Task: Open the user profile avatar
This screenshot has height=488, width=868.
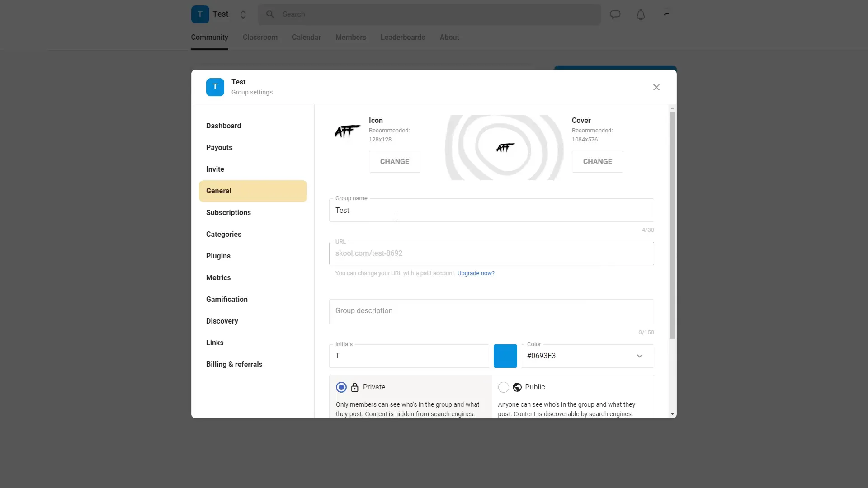Action: pyautogui.click(x=666, y=14)
